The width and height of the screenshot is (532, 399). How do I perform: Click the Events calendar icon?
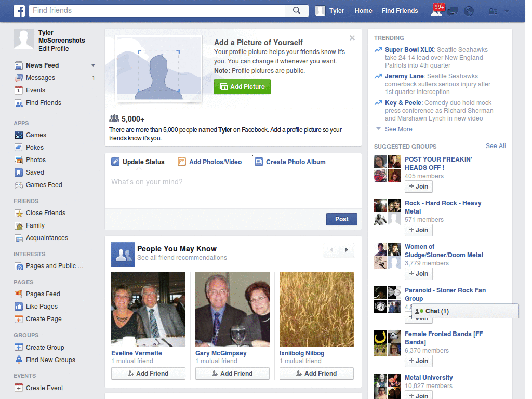pos(19,90)
